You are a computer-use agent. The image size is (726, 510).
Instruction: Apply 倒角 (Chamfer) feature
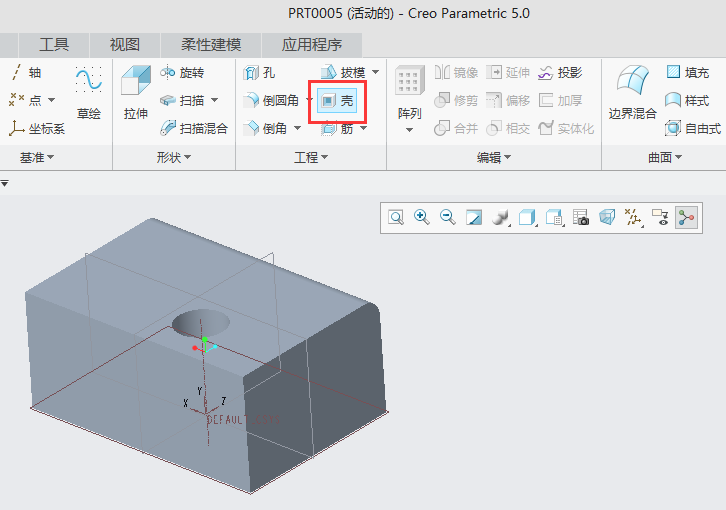(x=265, y=128)
